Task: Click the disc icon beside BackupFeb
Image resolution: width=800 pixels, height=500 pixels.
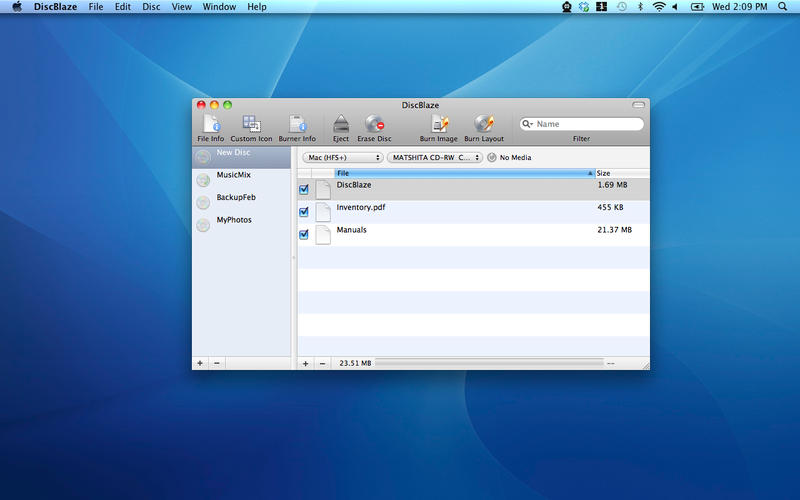Action: [203, 202]
